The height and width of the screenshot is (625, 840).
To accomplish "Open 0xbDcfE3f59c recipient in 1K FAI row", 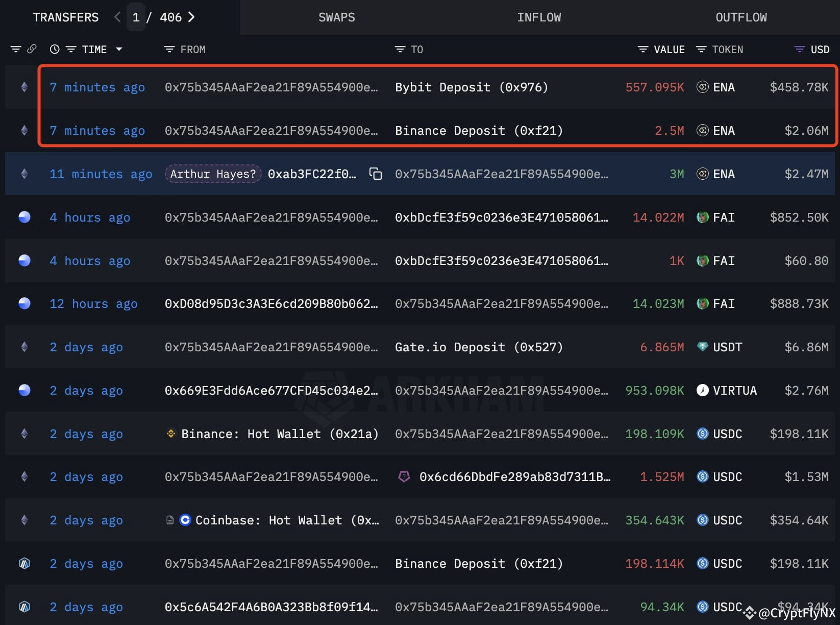I will coord(502,261).
